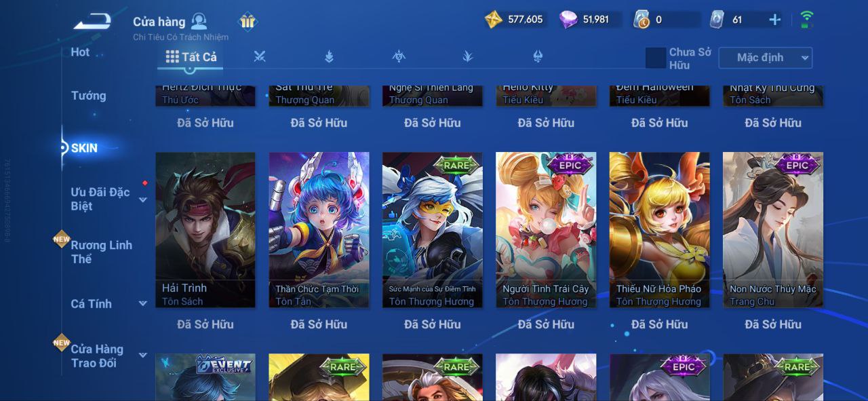Image resolution: width=868 pixels, height=401 pixels.
Task: Select the mage role filter icon
Action: pyautogui.click(x=329, y=57)
